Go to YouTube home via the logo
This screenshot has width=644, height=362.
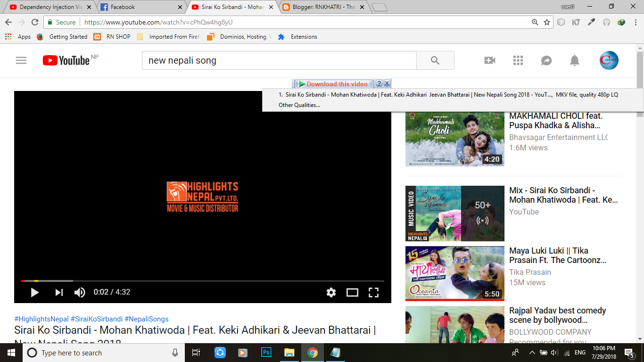66,60
